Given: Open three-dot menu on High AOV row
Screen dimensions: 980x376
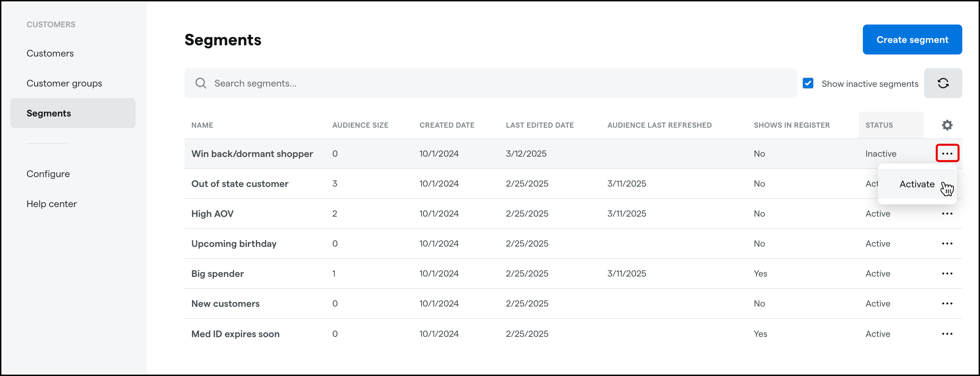Looking at the screenshot, I should click(947, 214).
